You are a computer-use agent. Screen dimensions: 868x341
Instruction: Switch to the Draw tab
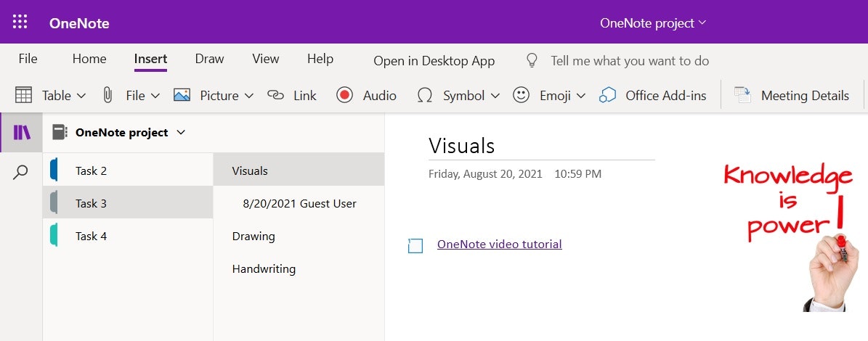click(x=209, y=59)
